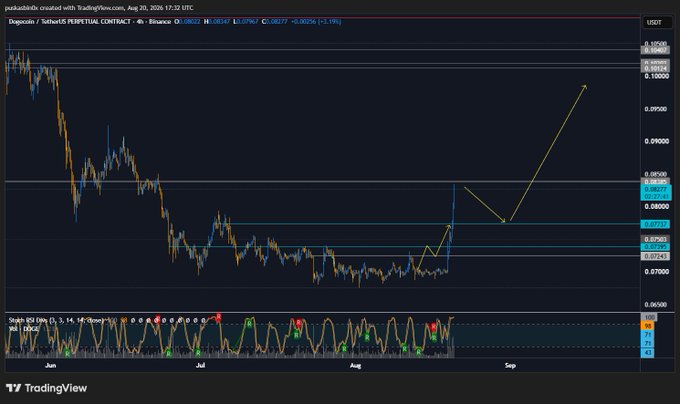The width and height of the screenshot is (680, 404).
Task: Click the 0.07000 price axis tick
Action: pos(656,272)
